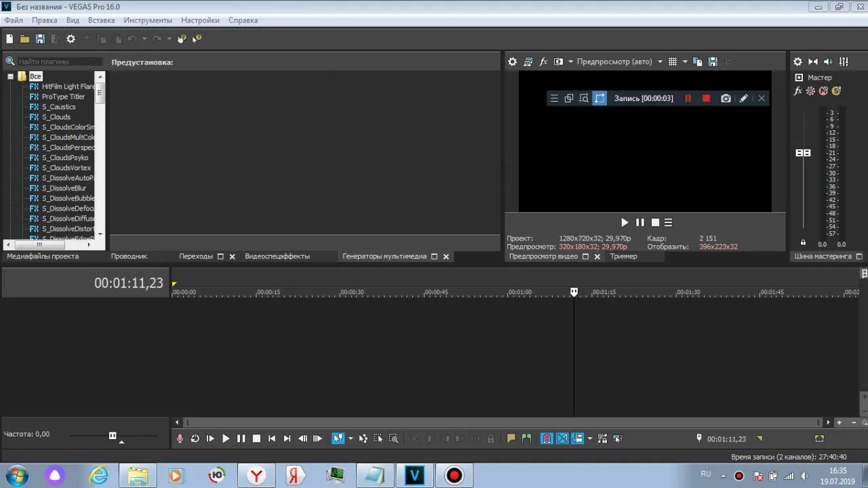Click the record microphone button in transport
Image resolution: width=868 pixels, height=488 pixels.
coord(180,439)
